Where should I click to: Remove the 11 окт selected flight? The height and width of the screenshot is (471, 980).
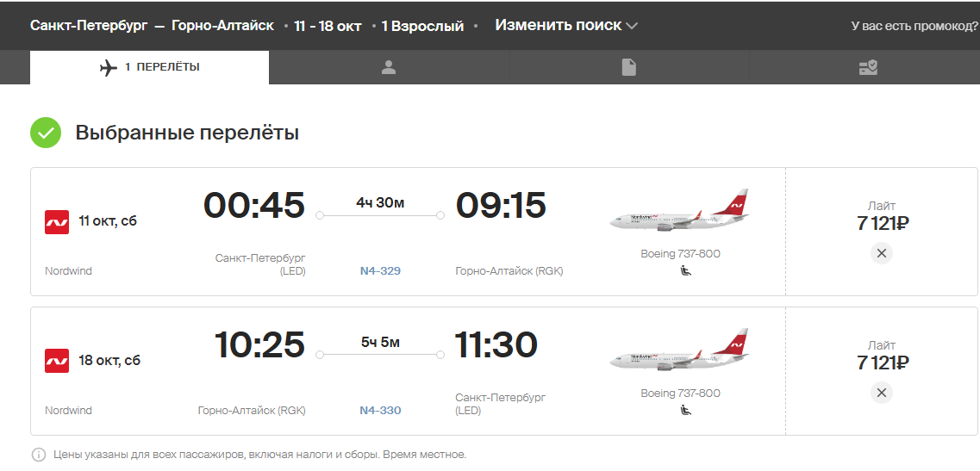click(x=881, y=254)
